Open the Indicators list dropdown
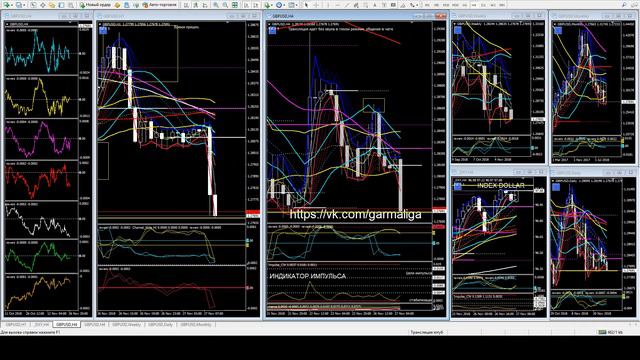The image size is (640, 360). pos(269,5)
